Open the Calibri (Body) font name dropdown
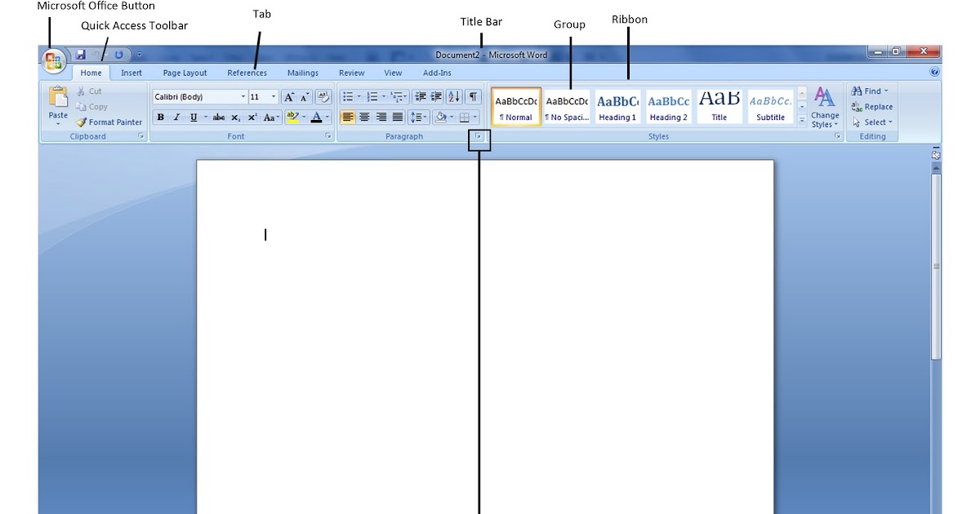The height and width of the screenshot is (514, 980). 243,96
